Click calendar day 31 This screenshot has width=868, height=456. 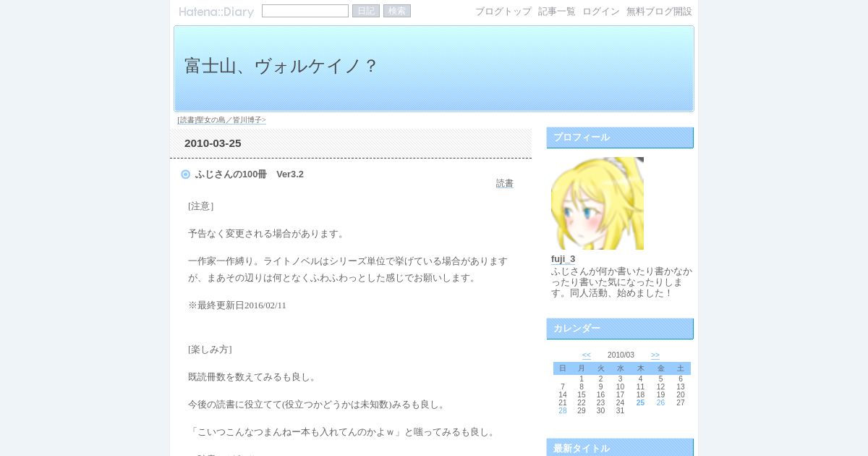[620, 411]
